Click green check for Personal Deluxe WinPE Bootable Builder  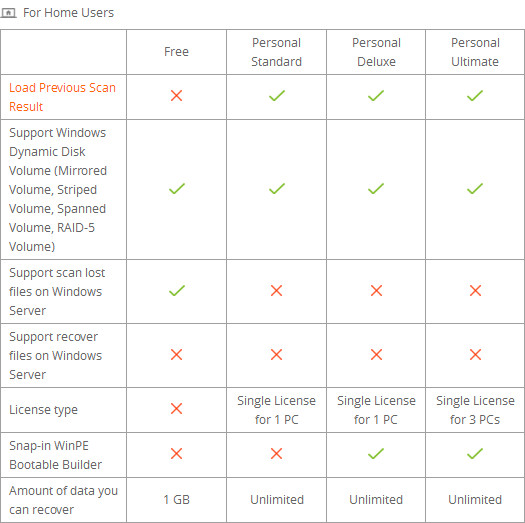click(376, 454)
